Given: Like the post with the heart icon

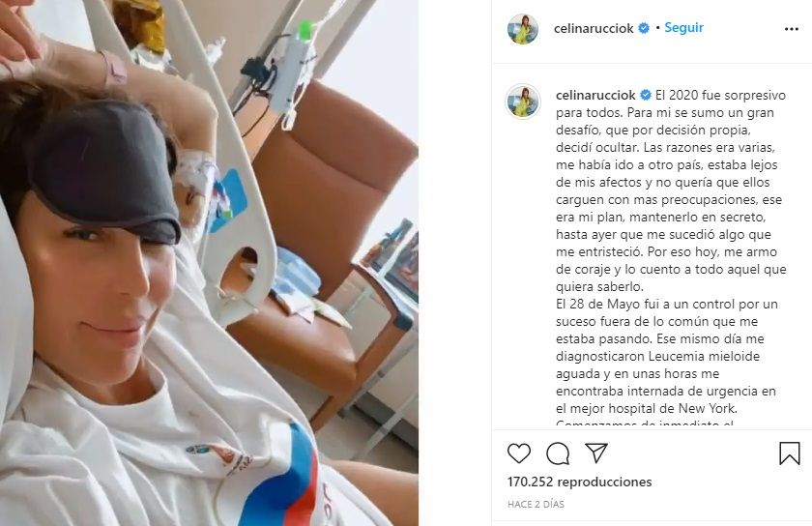Looking at the screenshot, I should [519, 453].
